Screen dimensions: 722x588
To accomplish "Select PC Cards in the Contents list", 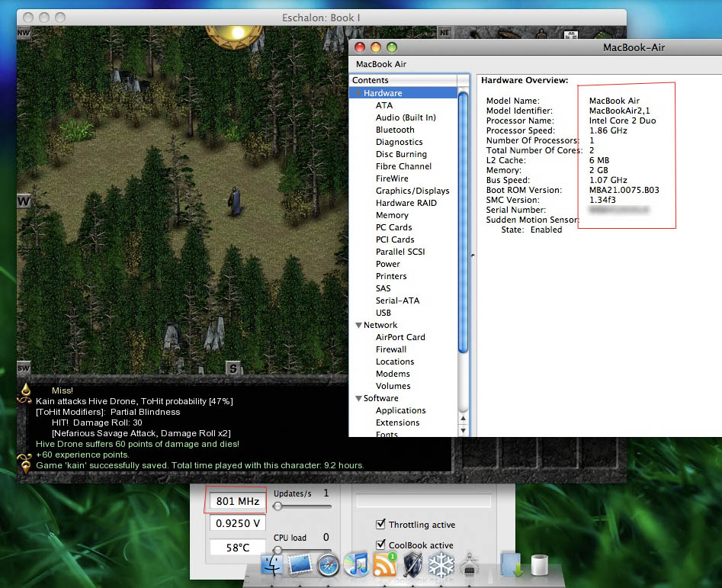I will pyautogui.click(x=393, y=227).
